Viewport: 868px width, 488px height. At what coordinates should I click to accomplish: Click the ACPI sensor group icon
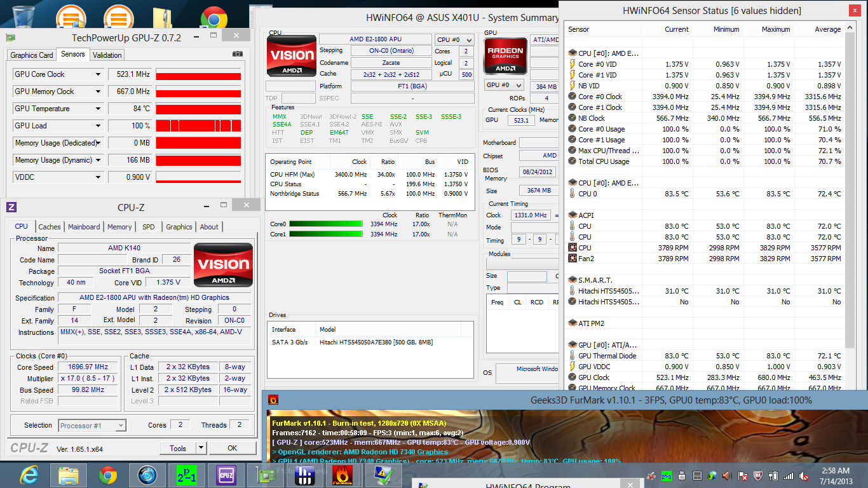pyautogui.click(x=572, y=215)
